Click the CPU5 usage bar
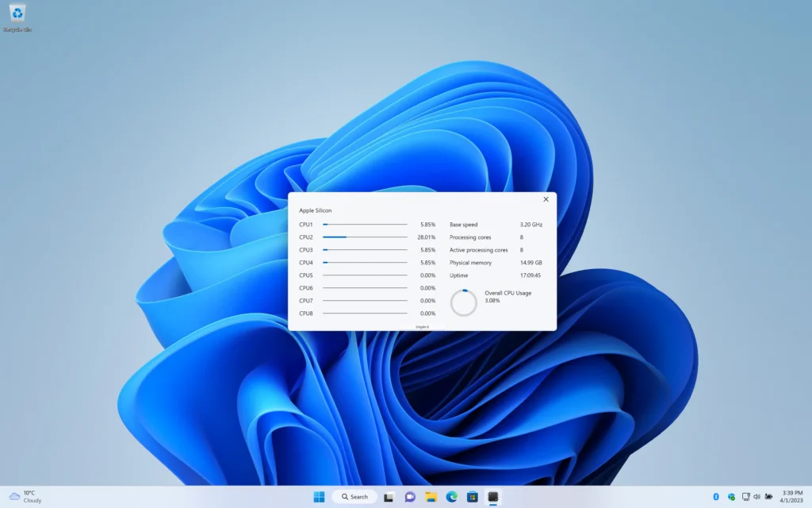 (365, 275)
